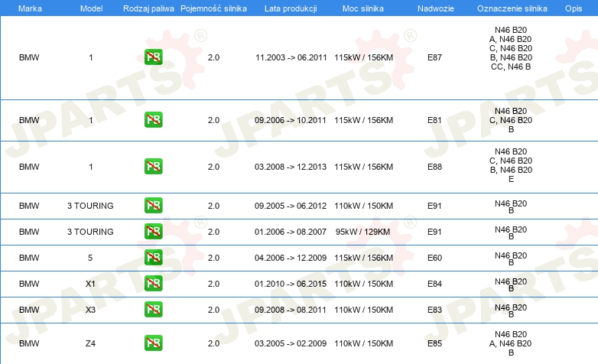Click the Model column header
Image resolution: width=598 pixels, height=364 pixels.
(x=91, y=8)
